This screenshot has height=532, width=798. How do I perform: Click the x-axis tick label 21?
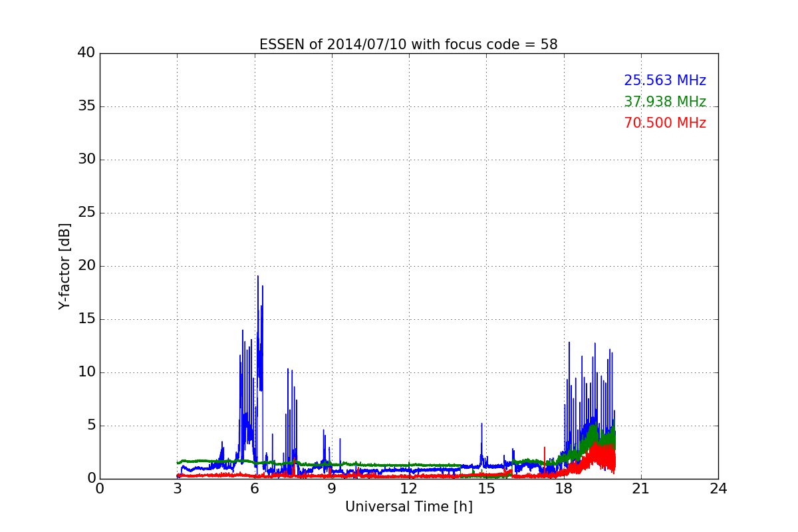(641, 489)
